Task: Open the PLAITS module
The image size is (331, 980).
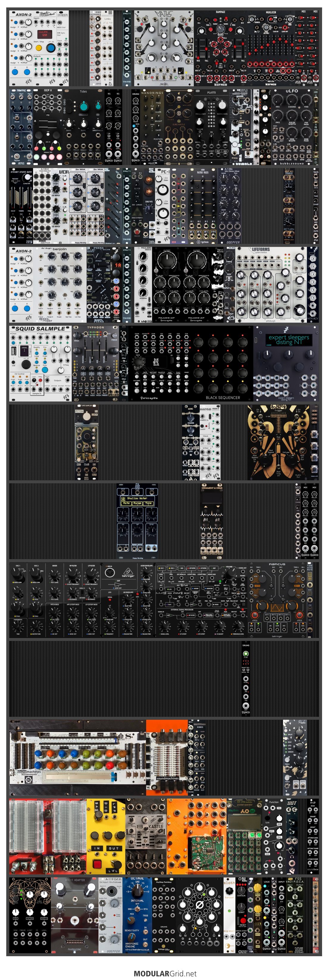Action: pos(211,127)
